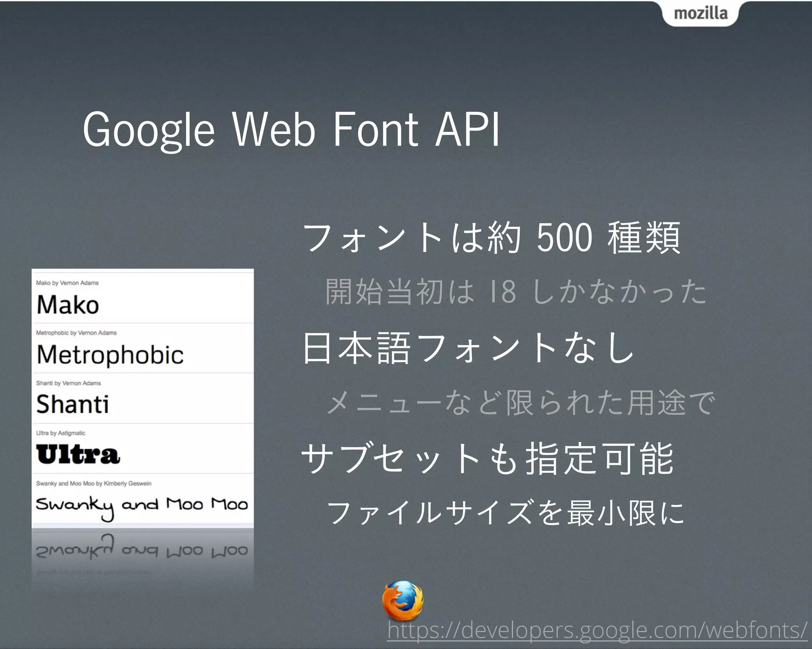The width and height of the screenshot is (812, 649).
Task: Click the line '開始当初は 18 しかなかった'
Action: [x=516, y=292]
